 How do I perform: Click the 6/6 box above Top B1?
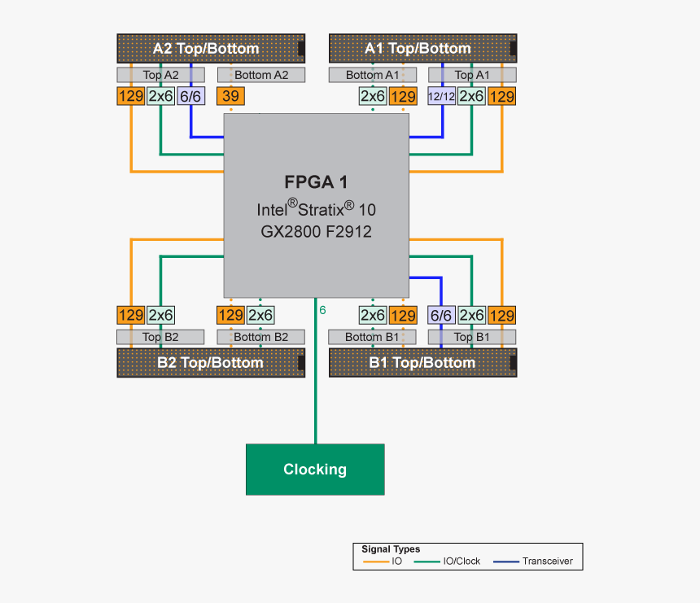point(441,315)
